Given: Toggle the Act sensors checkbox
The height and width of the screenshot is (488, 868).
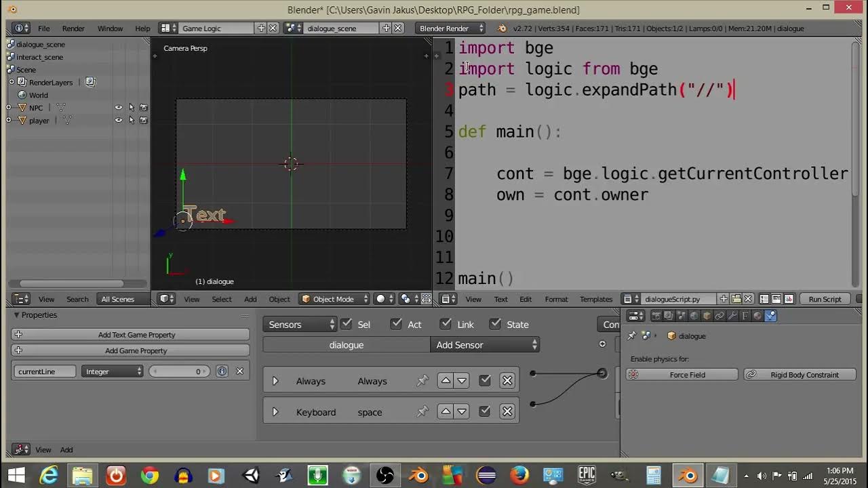Looking at the screenshot, I should (397, 324).
